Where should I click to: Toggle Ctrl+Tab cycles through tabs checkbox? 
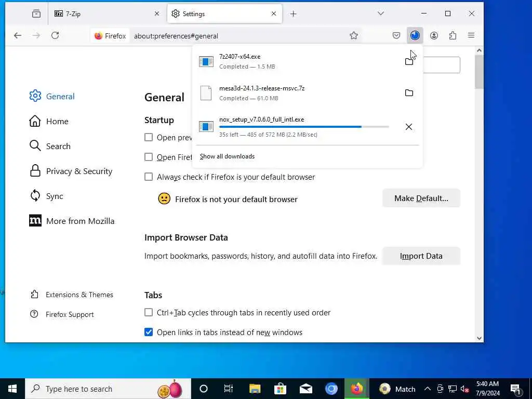click(x=149, y=312)
